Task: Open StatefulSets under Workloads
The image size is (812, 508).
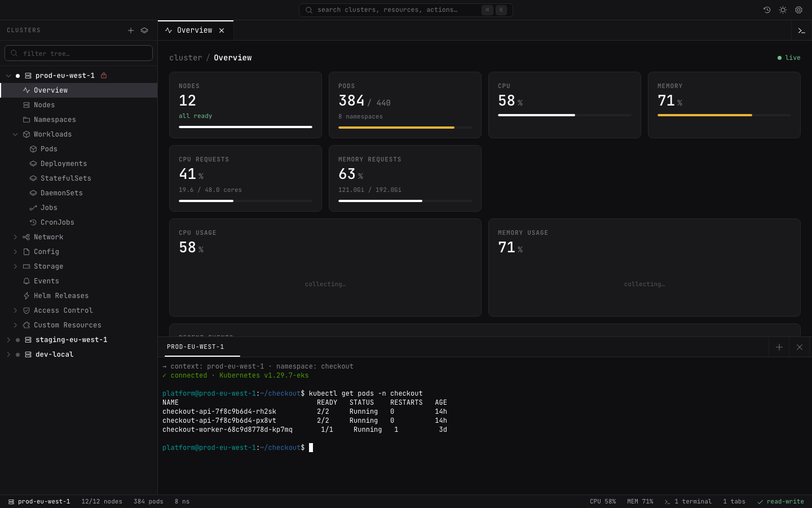Action: (78, 178)
